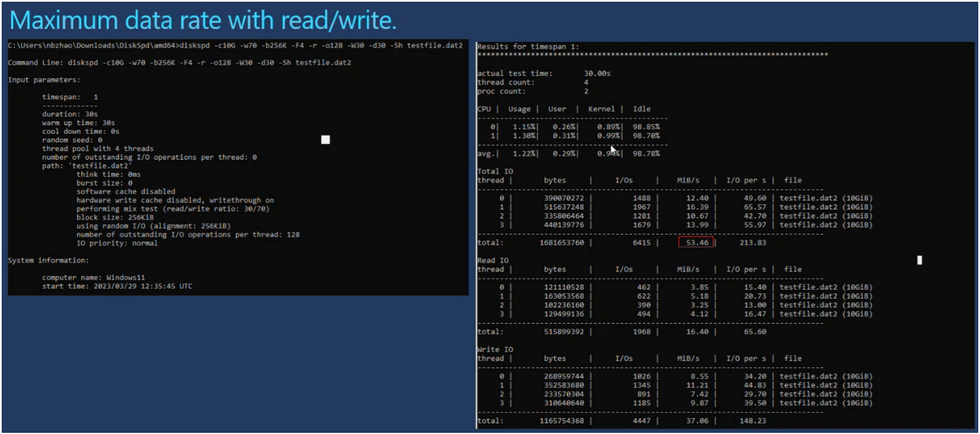Select outstanding I/O operations per thread: 128 line
Screen dimensions: 980x434
point(188,235)
